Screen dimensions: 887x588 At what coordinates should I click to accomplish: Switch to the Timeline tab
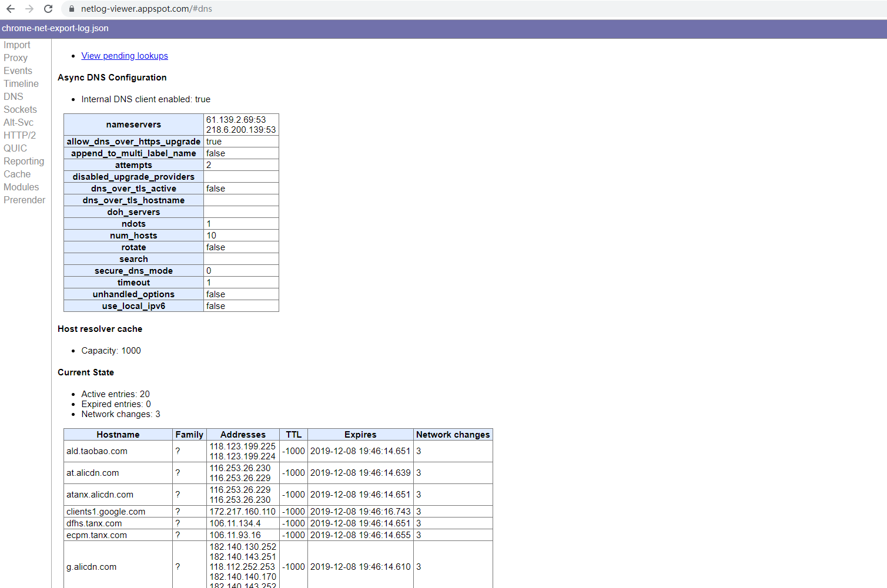click(21, 84)
